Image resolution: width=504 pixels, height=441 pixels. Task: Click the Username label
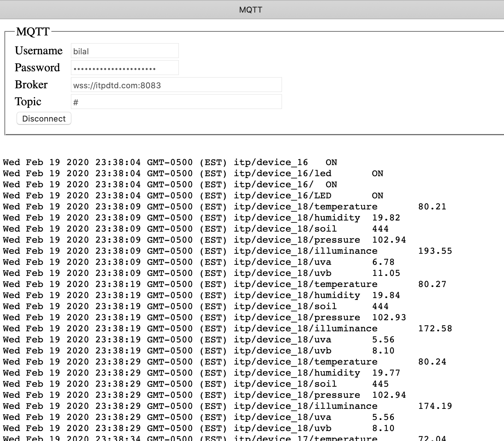click(39, 51)
